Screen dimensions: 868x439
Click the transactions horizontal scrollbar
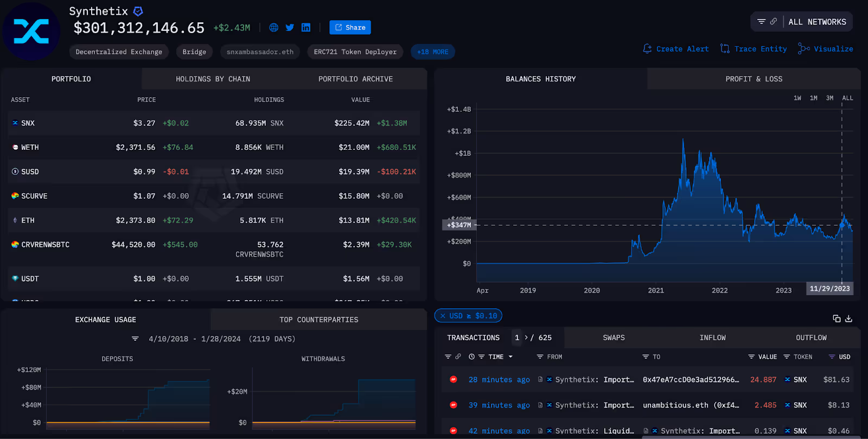pyautogui.click(x=751, y=437)
